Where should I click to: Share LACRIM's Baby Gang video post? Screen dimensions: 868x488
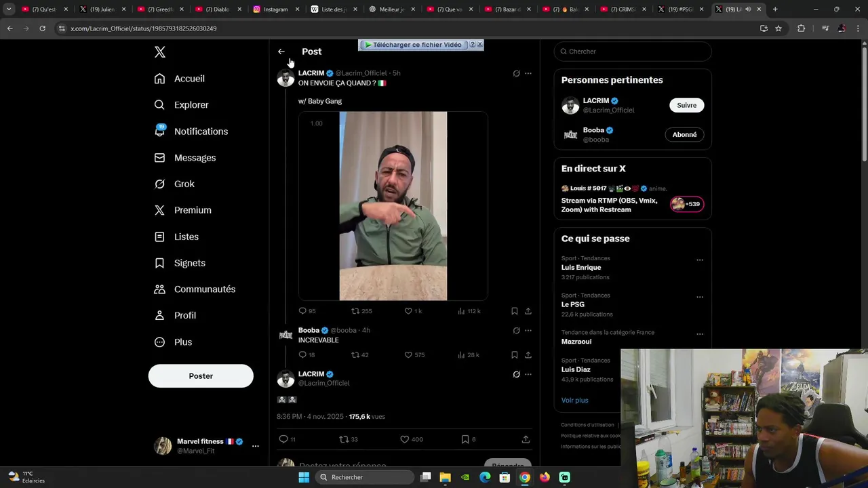coord(528,311)
